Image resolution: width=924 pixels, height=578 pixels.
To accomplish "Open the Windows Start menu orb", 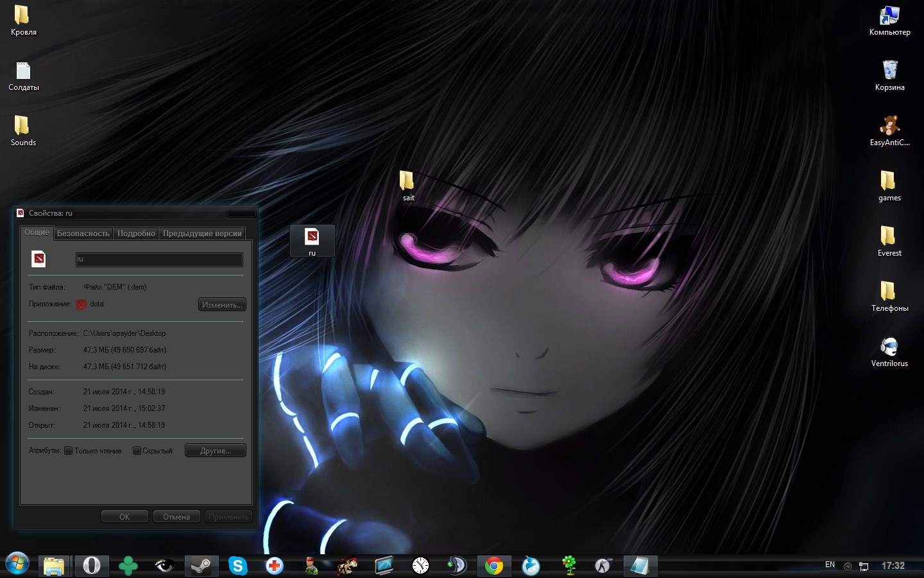I will 17,565.
